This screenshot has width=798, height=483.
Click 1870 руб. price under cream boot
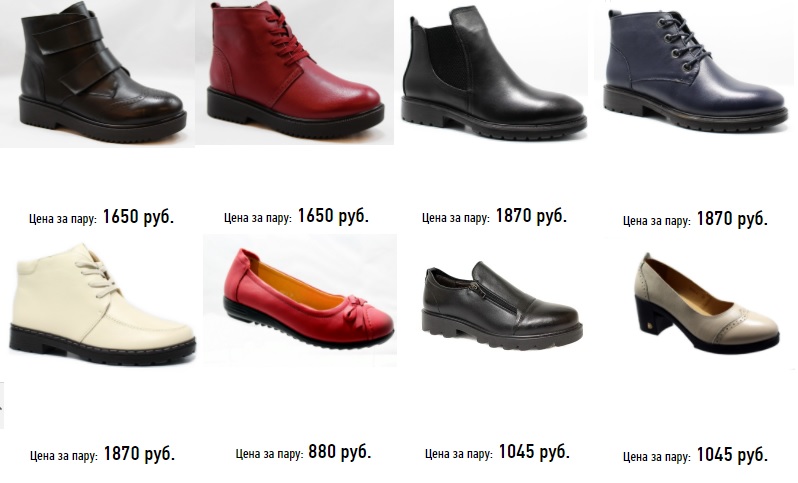[x=139, y=453]
